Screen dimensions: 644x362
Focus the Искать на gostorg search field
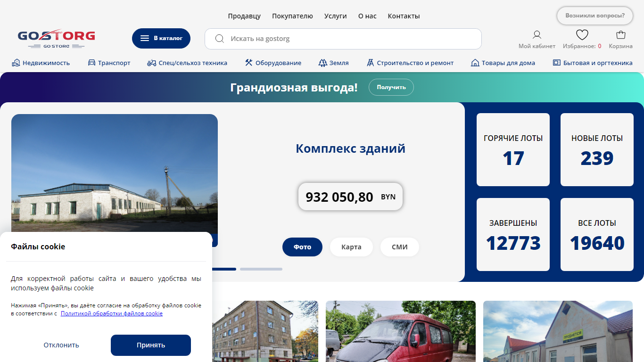coord(343,39)
